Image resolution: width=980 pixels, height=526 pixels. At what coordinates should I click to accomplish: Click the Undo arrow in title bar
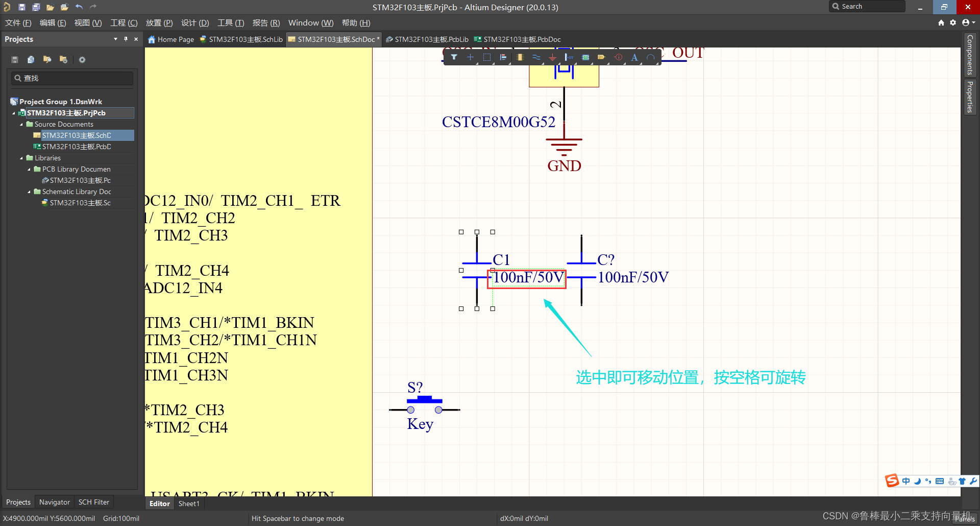click(x=79, y=7)
